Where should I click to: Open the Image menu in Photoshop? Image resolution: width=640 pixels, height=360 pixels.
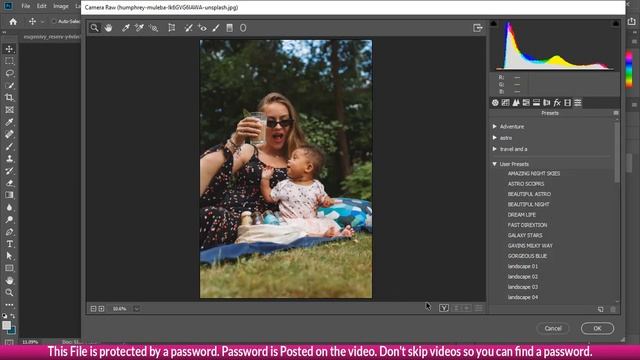61,6
